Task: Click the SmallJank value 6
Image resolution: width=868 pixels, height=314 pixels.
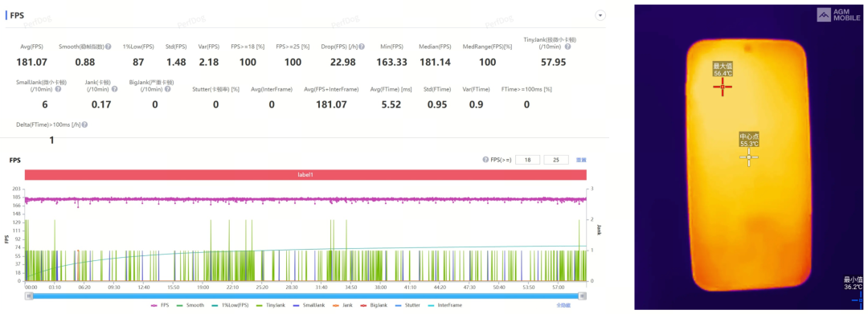Action: (x=45, y=104)
